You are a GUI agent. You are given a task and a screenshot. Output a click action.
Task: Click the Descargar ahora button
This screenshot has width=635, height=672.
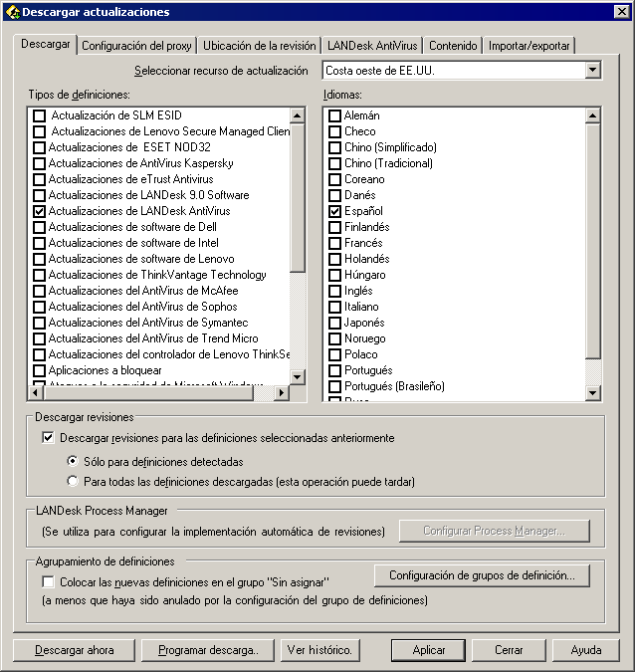(x=74, y=650)
